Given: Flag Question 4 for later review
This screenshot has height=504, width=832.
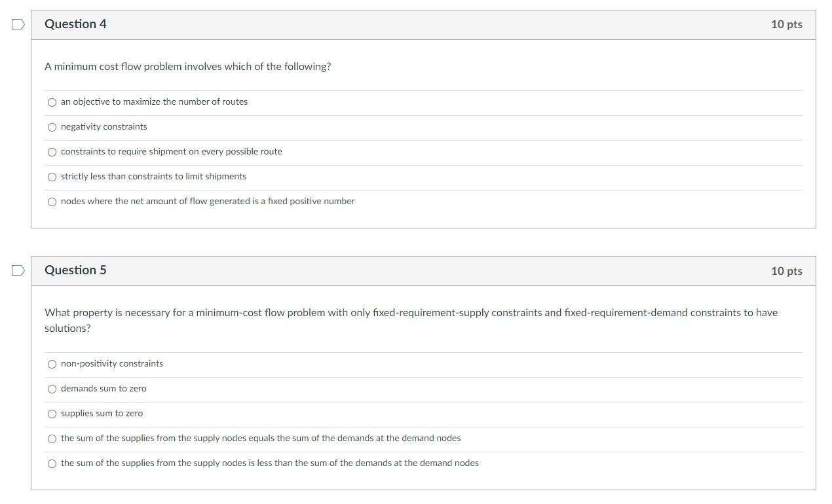Looking at the screenshot, I should 18,24.
